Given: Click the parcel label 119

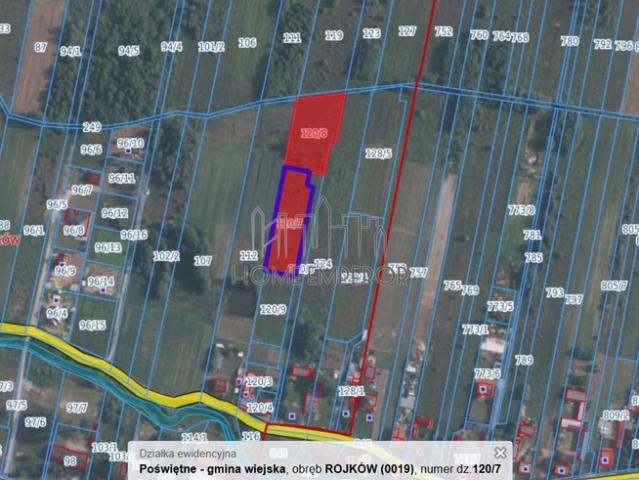Looking at the screenshot, I should click(334, 35).
